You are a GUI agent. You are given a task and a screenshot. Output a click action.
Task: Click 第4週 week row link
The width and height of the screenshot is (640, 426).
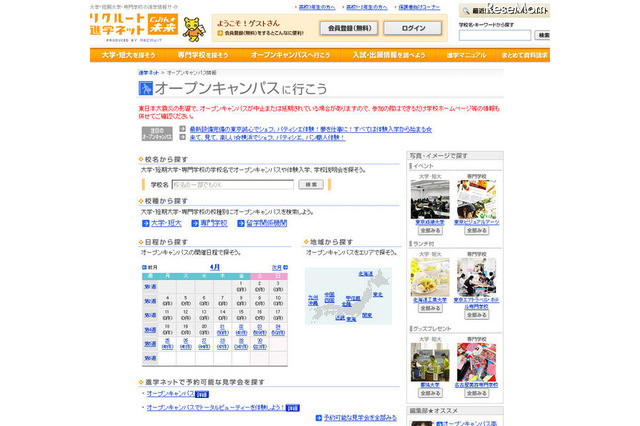click(x=150, y=330)
